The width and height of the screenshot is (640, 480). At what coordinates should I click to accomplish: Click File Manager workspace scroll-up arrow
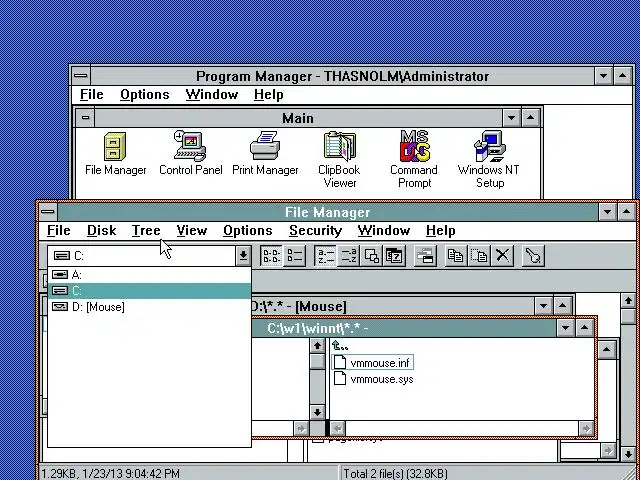[628, 301]
